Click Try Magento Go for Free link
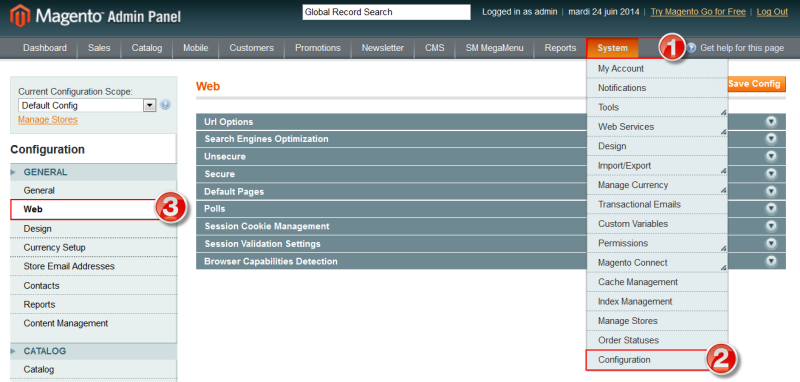Screen dimensions: 800x382 698,12
